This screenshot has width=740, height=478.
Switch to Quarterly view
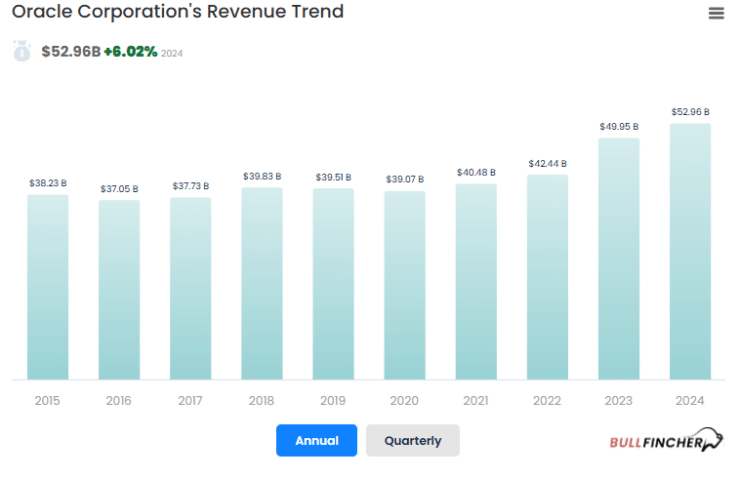(412, 440)
